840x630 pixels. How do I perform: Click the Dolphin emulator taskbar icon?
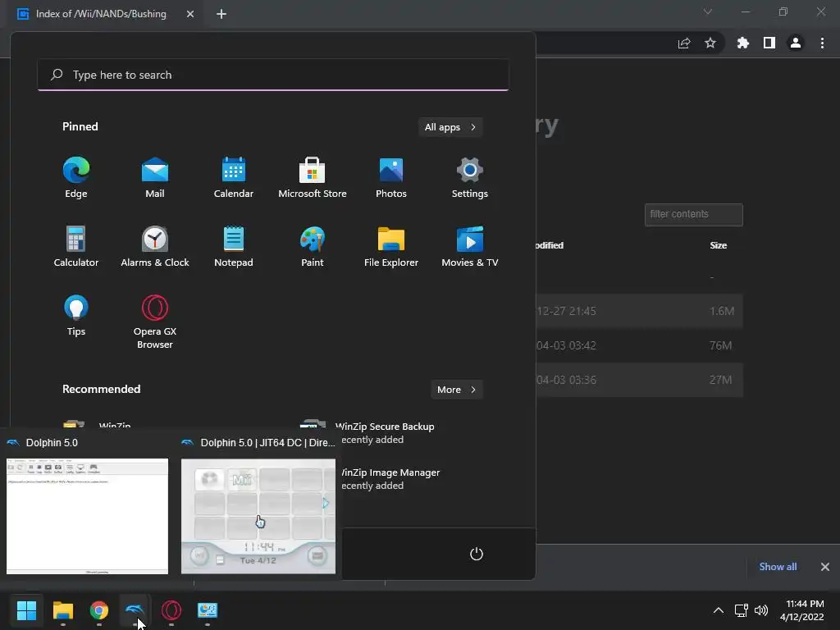135,610
